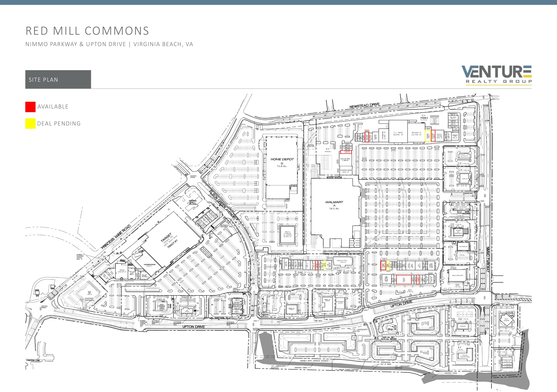
Task: Click the C2 1.122 Ac. parcel label
Action: tap(464, 163)
